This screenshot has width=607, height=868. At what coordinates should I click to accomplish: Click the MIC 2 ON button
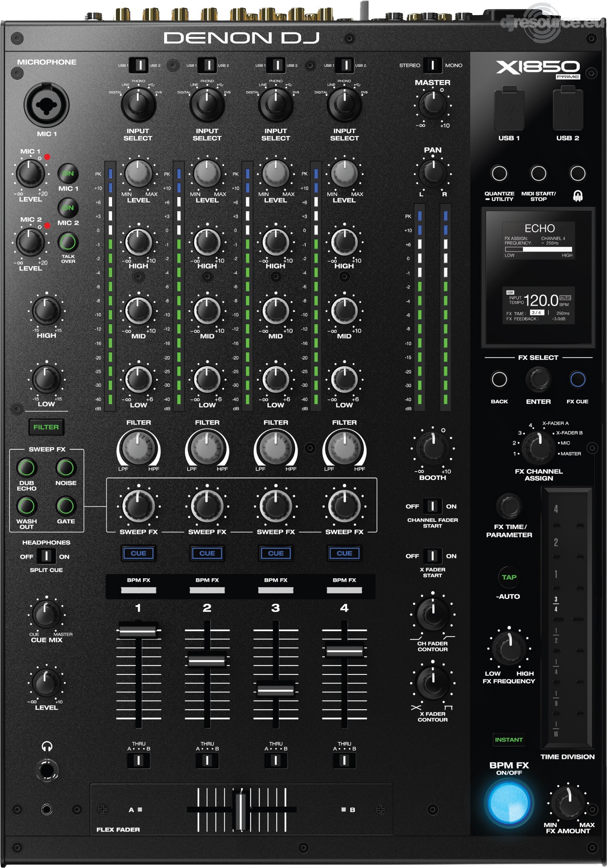tap(68, 207)
